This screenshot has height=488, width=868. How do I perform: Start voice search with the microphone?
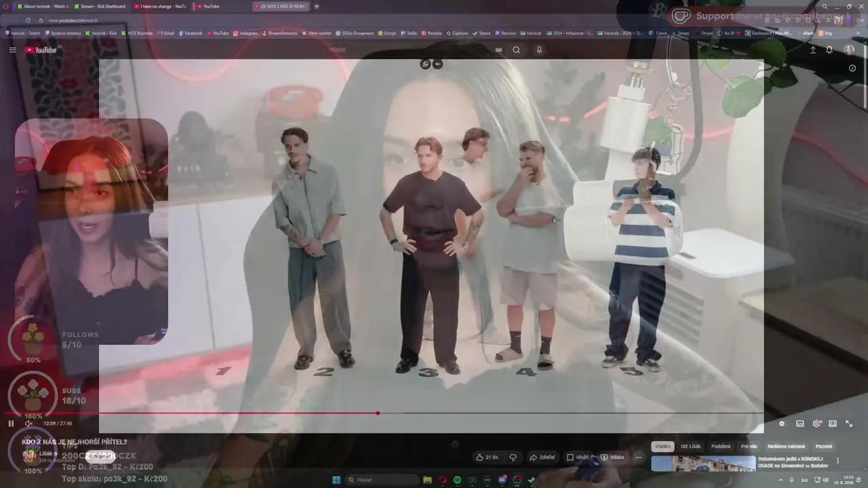point(539,49)
